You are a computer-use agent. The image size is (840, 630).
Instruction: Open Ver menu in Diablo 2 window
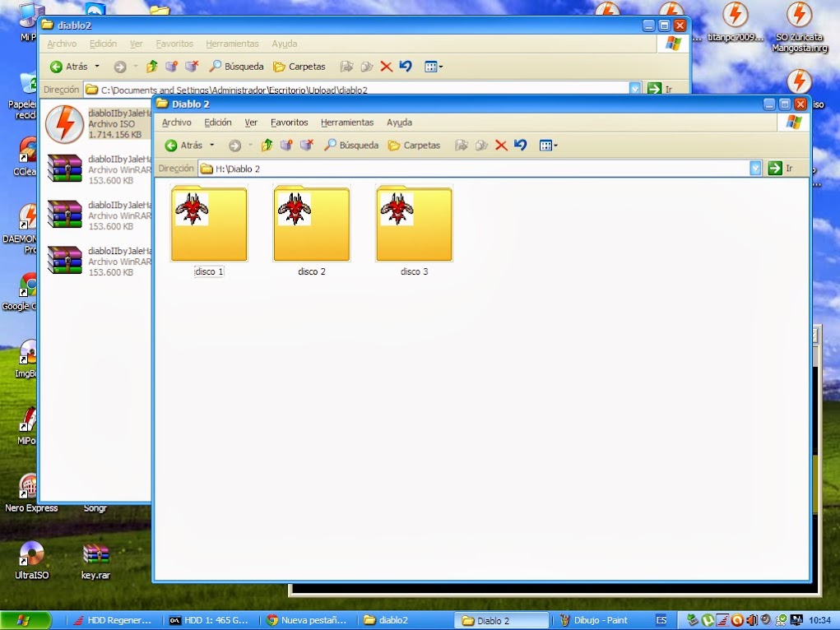click(x=251, y=123)
